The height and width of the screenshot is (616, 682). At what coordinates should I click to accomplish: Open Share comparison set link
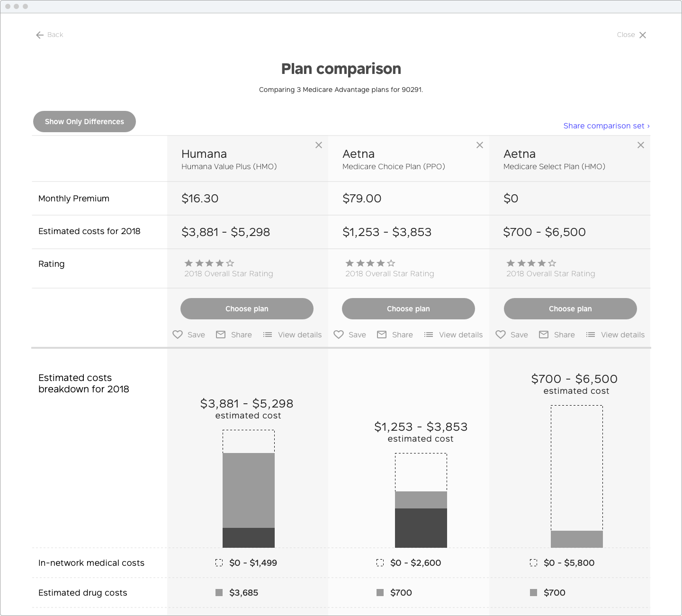(x=606, y=126)
